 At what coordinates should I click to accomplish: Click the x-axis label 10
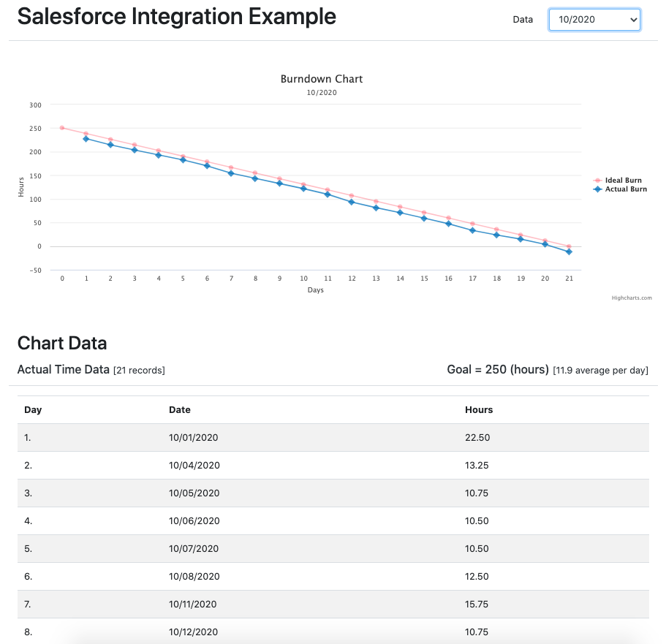click(303, 279)
